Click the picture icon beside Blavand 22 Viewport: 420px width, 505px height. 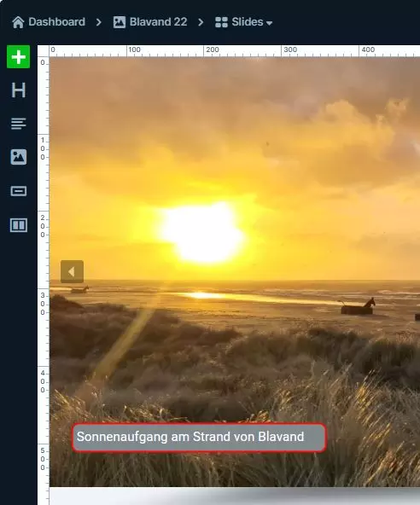[120, 22]
